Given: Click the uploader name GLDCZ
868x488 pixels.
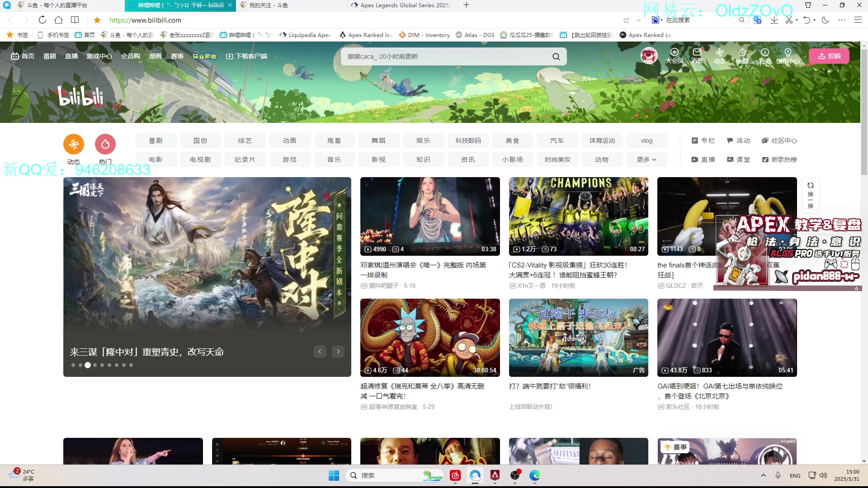Looking at the screenshot, I should tap(676, 286).
